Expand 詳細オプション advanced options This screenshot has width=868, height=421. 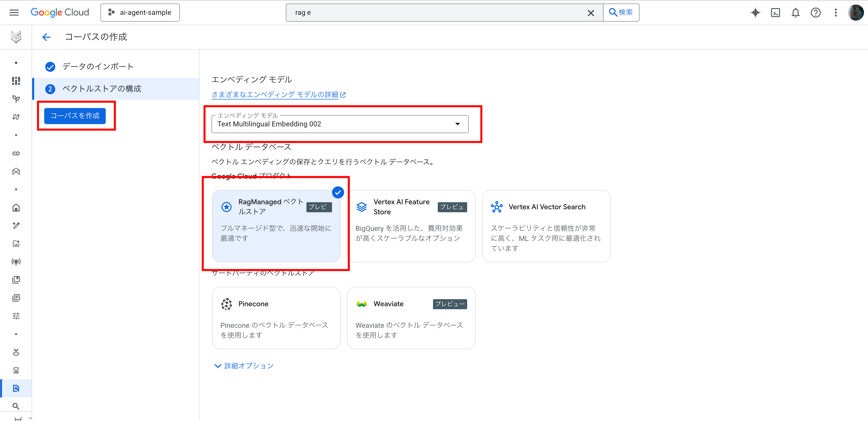(244, 366)
